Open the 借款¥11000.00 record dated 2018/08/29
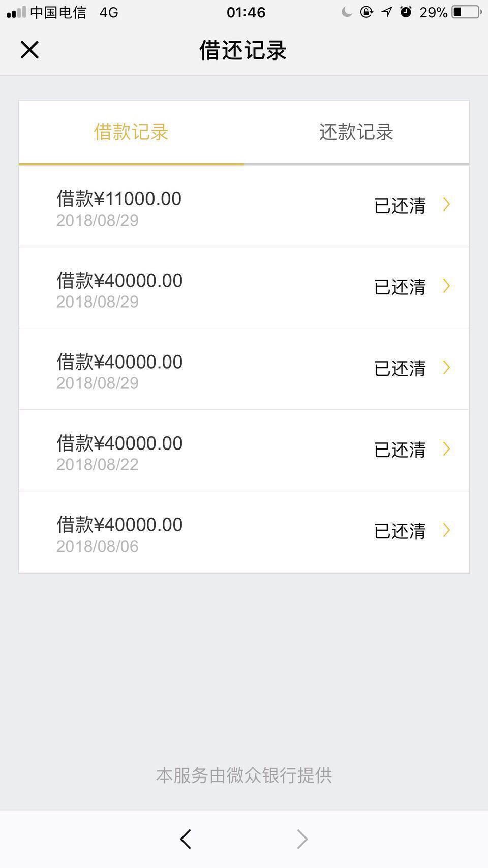Screen dimensions: 488x868 [244, 206]
